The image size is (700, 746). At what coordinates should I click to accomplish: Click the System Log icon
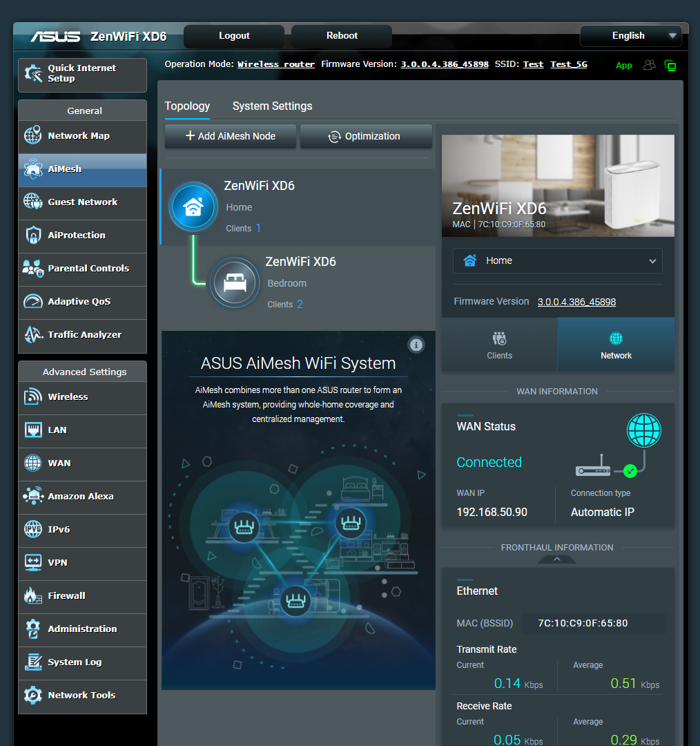click(33, 662)
